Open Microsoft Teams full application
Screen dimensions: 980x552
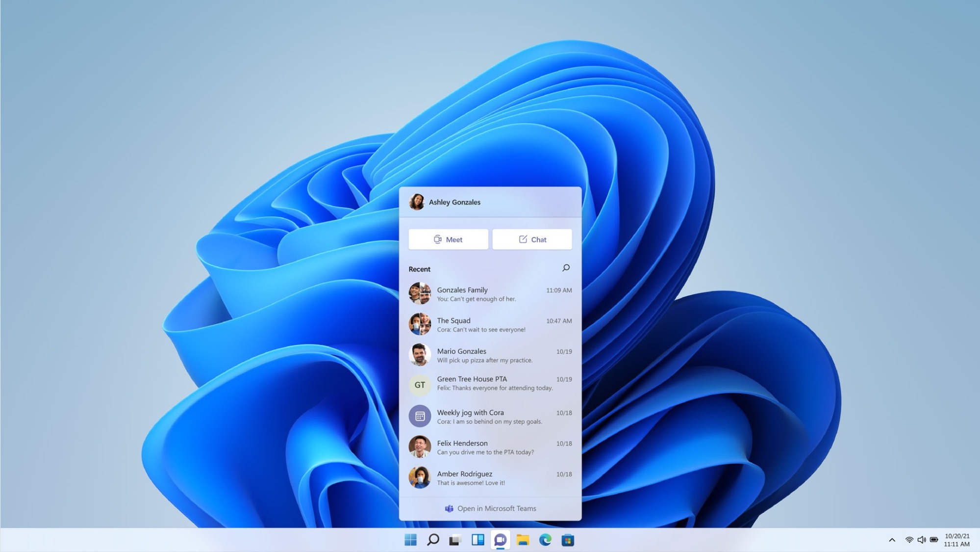pos(490,508)
